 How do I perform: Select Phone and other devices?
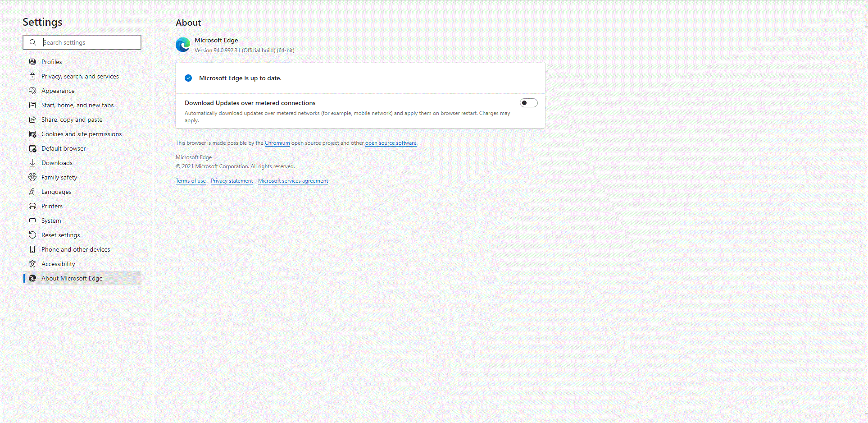pos(82,249)
